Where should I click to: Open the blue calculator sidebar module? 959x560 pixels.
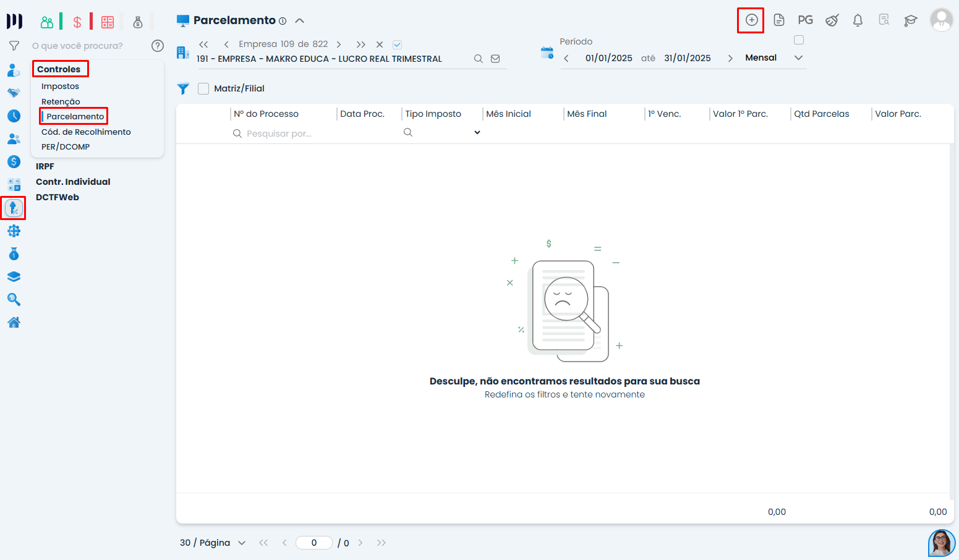[14, 184]
